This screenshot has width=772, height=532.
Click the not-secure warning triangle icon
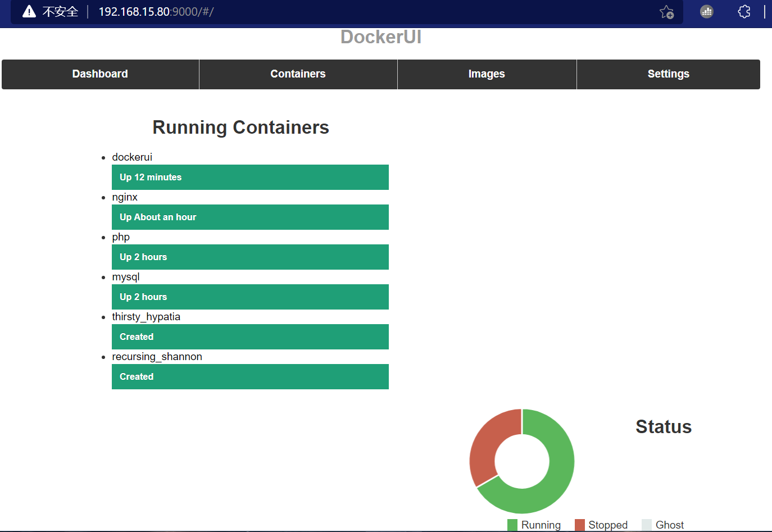point(29,11)
